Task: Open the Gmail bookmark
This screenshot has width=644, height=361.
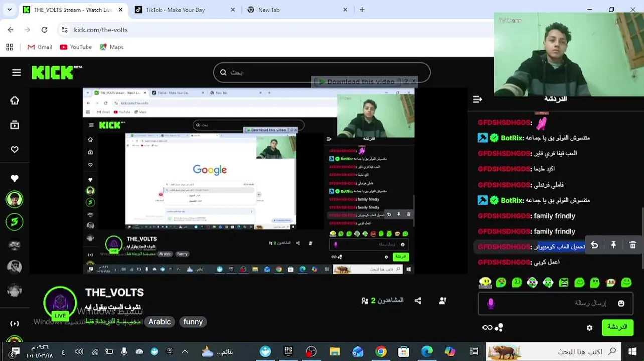Action: pos(40,47)
